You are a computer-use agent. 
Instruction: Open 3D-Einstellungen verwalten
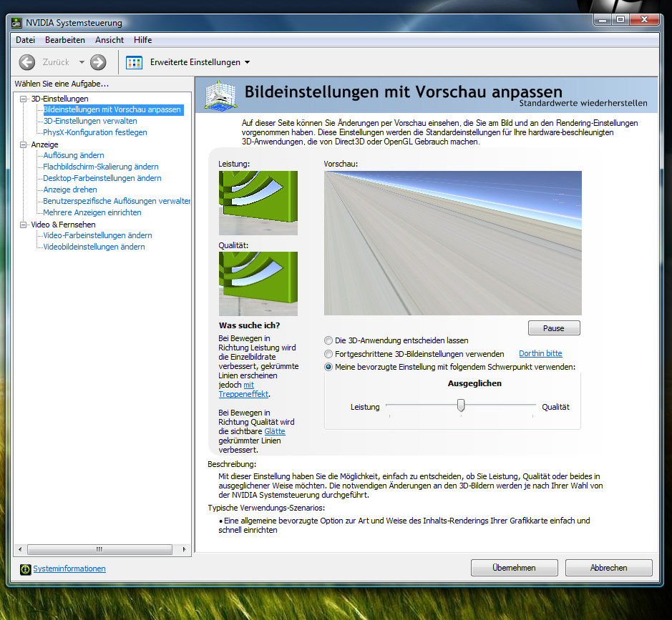point(90,121)
